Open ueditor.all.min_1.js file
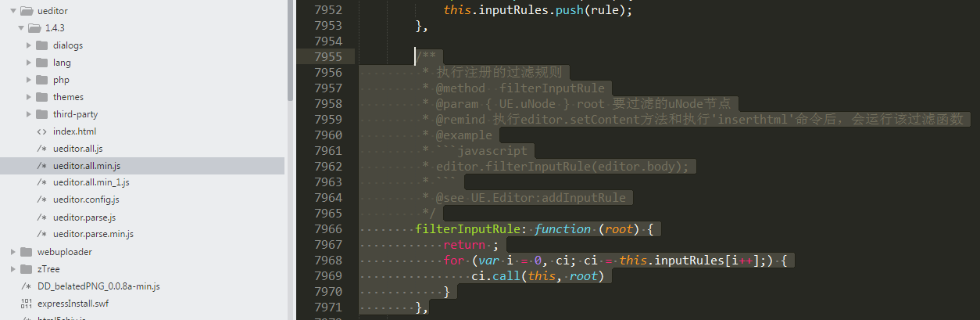 tap(91, 182)
